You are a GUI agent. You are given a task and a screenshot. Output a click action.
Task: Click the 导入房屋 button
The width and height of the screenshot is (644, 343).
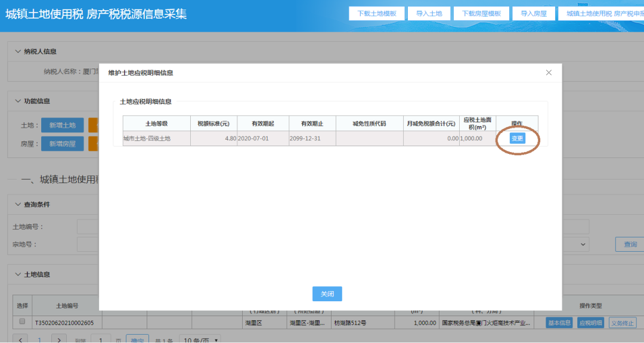coord(534,14)
